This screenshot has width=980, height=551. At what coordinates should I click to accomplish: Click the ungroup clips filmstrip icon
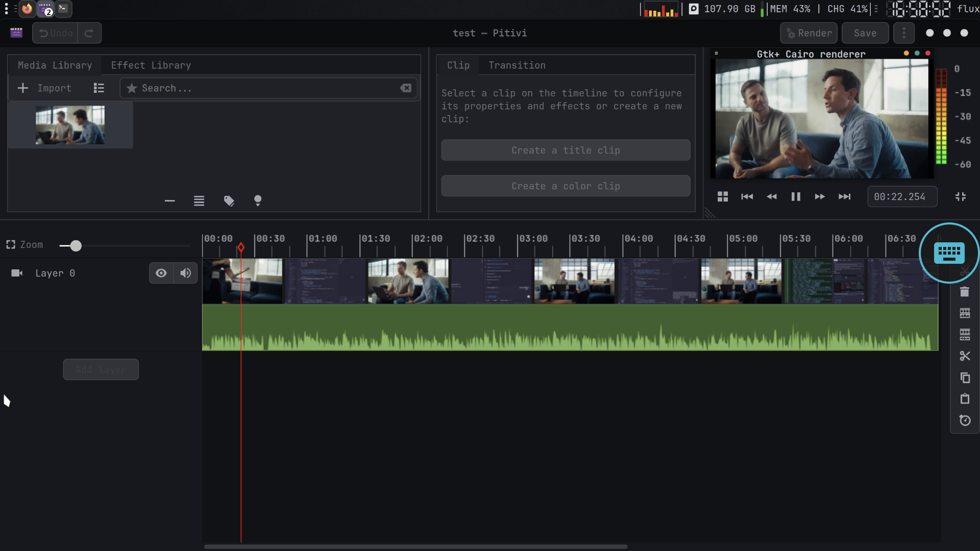(964, 335)
